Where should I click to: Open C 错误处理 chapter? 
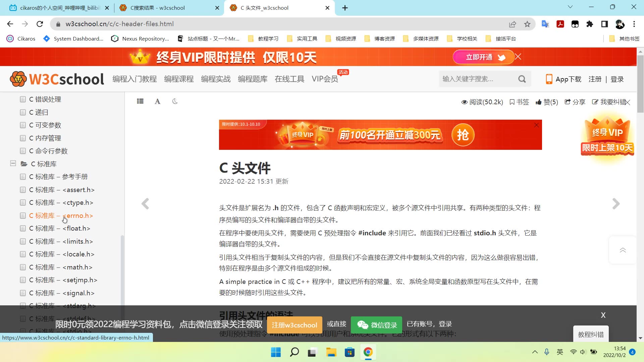point(45,99)
